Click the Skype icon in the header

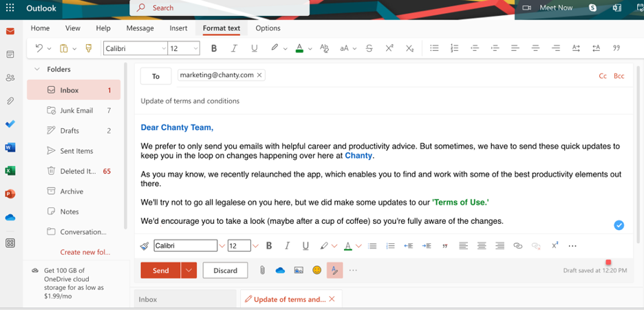592,8
